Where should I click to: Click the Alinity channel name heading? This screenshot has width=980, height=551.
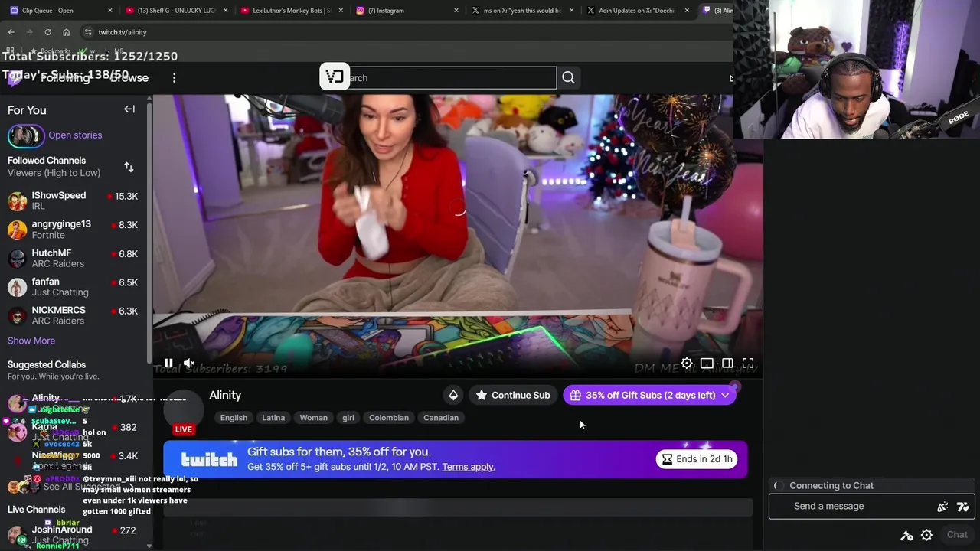pyautogui.click(x=225, y=395)
